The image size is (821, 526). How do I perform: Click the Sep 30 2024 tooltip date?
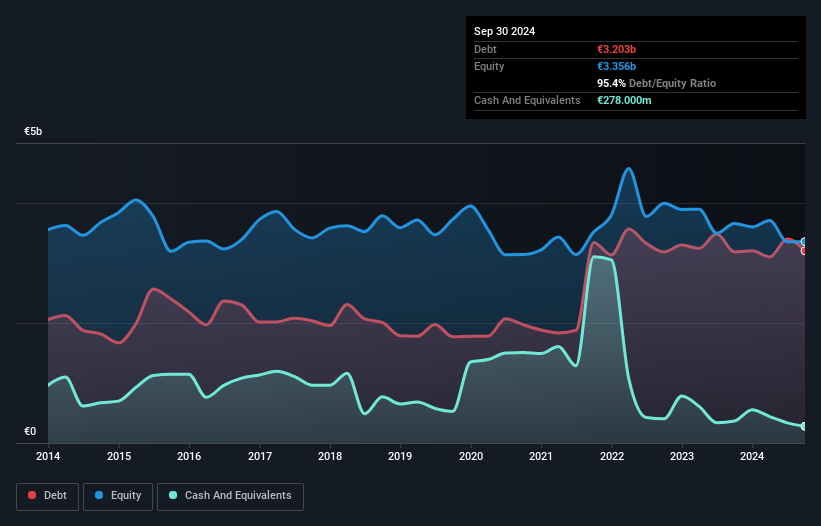[x=504, y=31]
